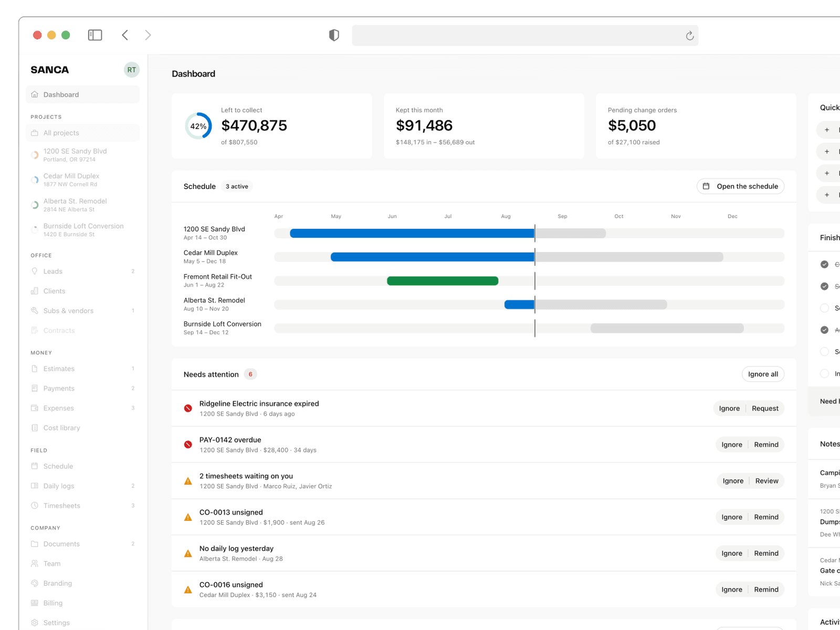Click the green Fremont Retail Fit-Out timeline bar

click(x=443, y=281)
